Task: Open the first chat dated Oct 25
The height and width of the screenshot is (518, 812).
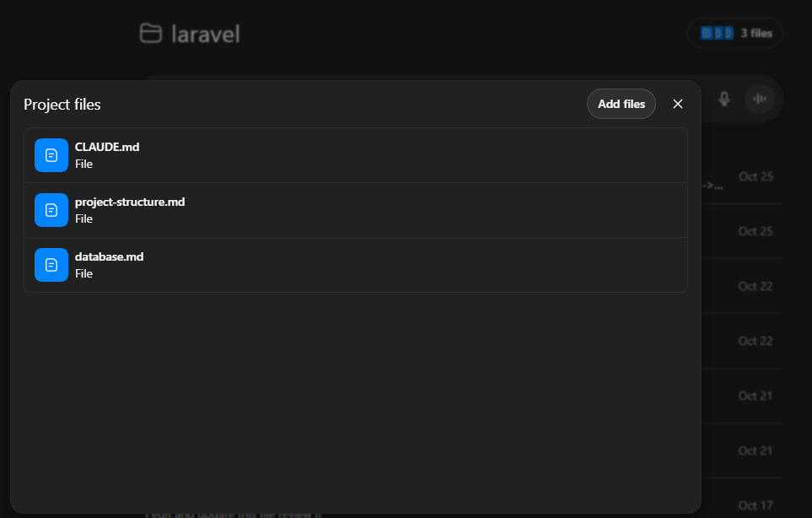Action: [755, 176]
